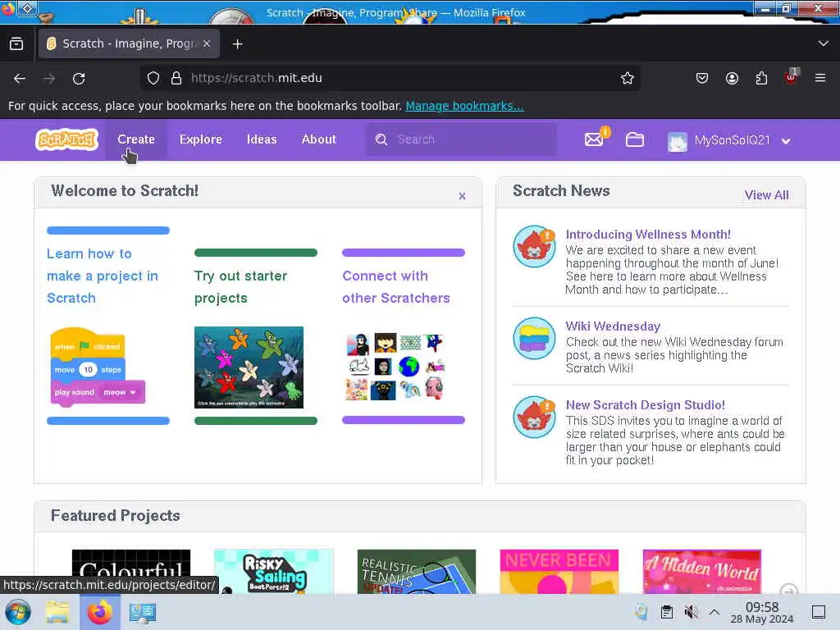Click Learn how to make a project
The width and height of the screenshot is (840, 630).
tap(103, 276)
